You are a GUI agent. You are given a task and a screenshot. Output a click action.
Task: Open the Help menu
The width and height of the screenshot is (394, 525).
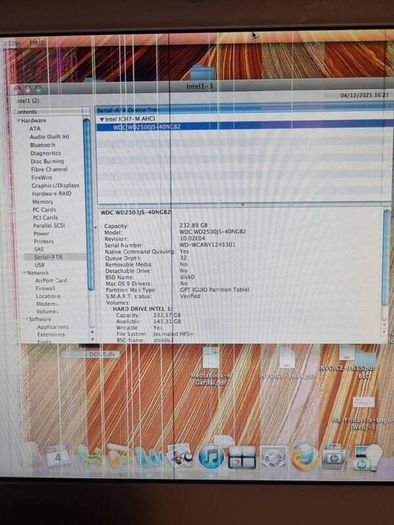point(37,43)
